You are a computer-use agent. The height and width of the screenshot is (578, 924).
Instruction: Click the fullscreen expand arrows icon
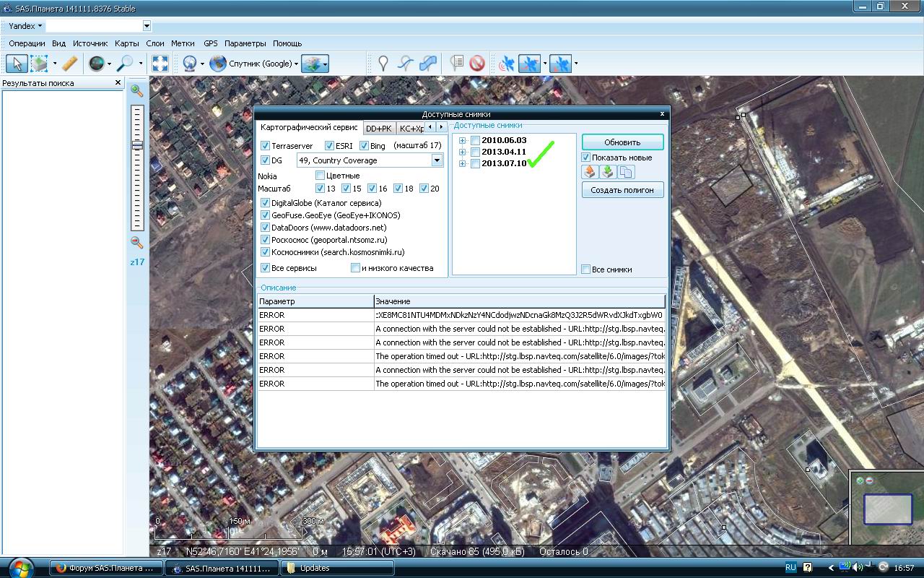[160, 64]
